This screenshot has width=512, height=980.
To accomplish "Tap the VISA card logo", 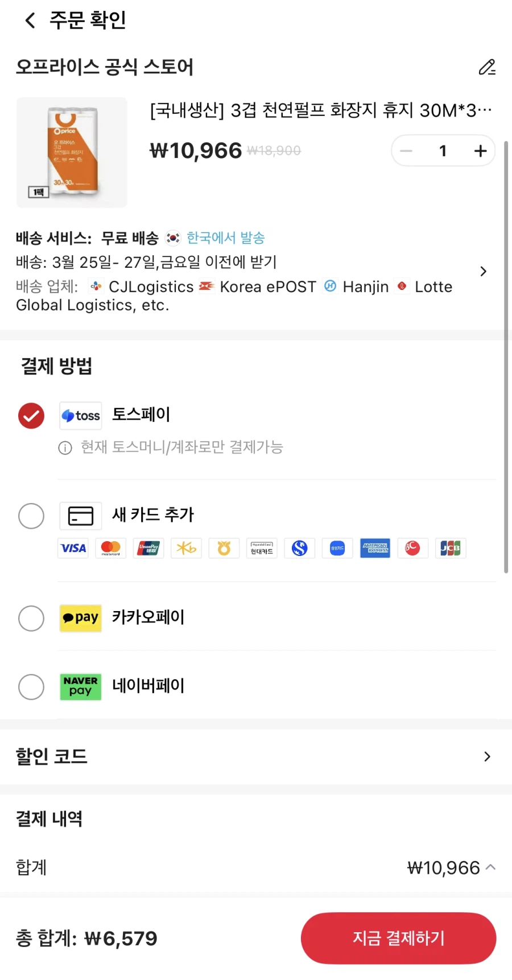I will coord(73,548).
